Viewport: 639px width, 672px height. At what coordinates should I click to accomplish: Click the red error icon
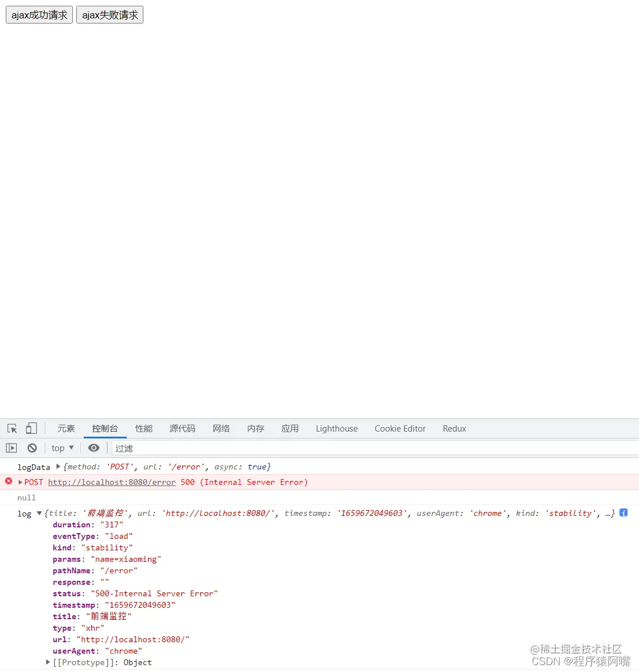coord(9,481)
